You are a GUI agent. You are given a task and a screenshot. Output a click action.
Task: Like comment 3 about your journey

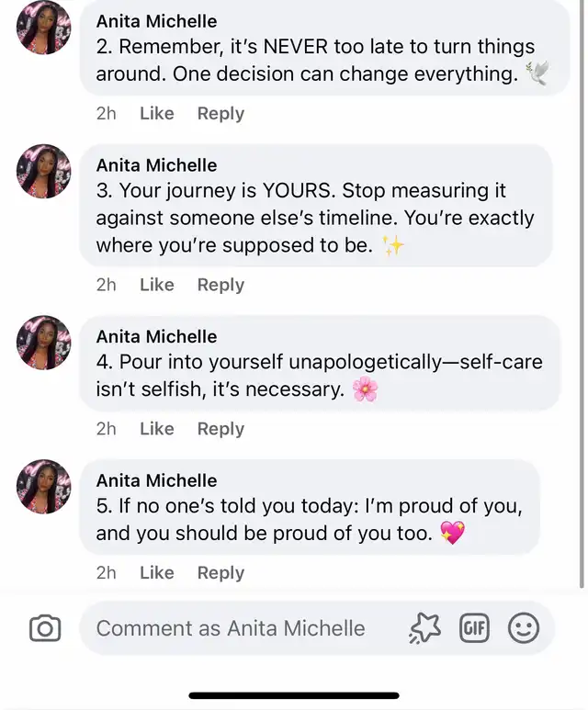[157, 285]
